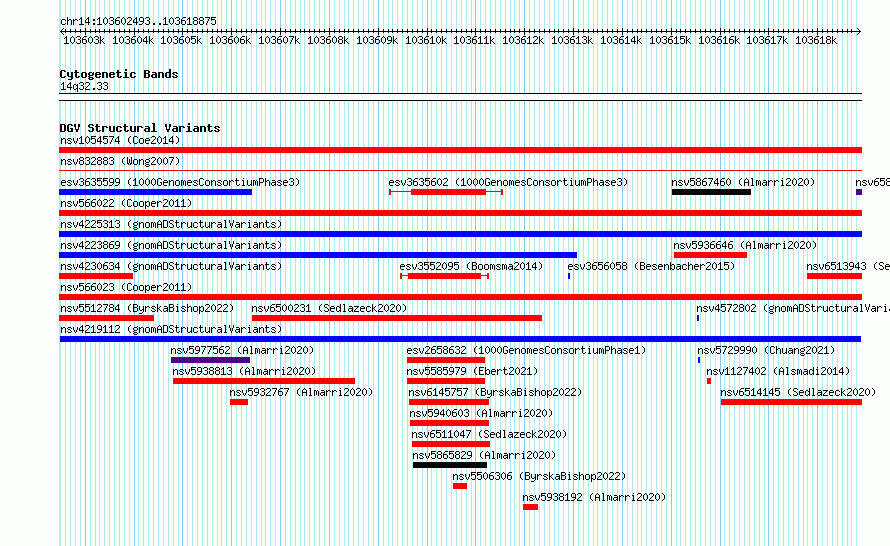
Task: Open nsv5977562 (Almarri2020) label
Action: pyautogui.click(x=242, y=350)
